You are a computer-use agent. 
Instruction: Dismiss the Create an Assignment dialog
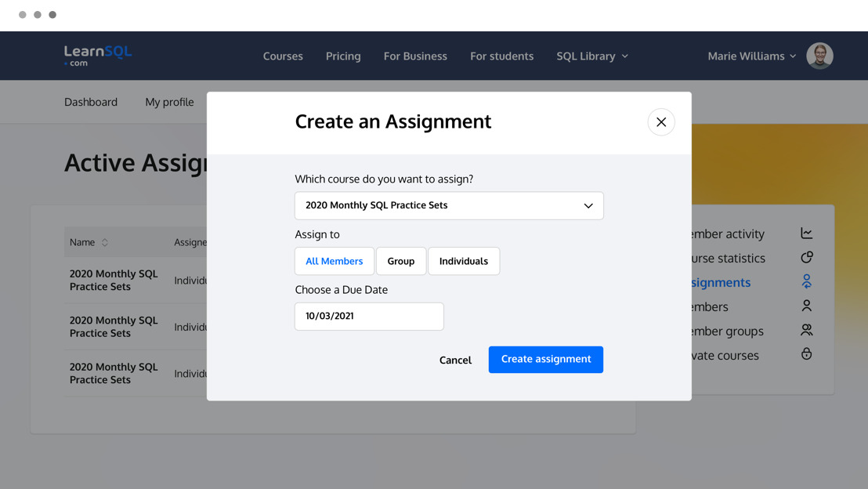click(x=660, y=121)
